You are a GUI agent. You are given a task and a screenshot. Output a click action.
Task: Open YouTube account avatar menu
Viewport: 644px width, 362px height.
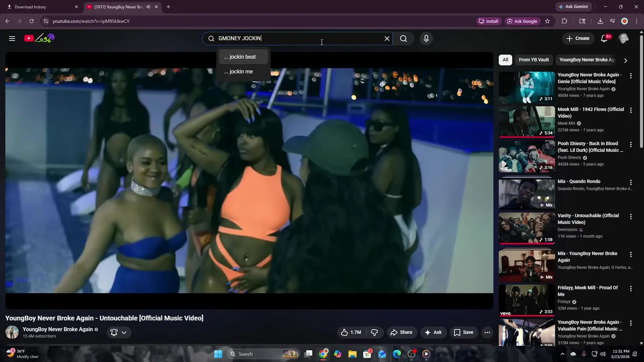[x=623, y=38]
